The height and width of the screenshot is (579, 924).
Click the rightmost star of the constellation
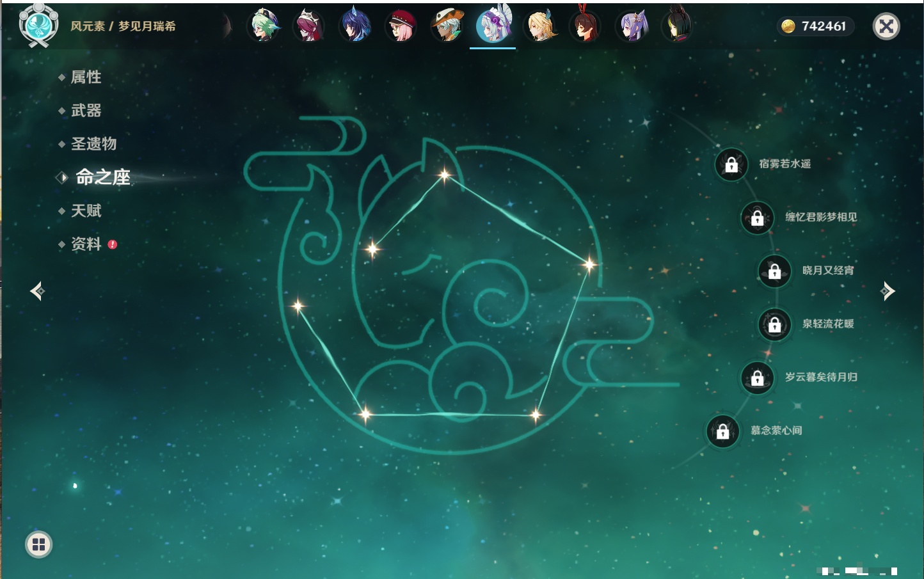click(x=589, y=264)
